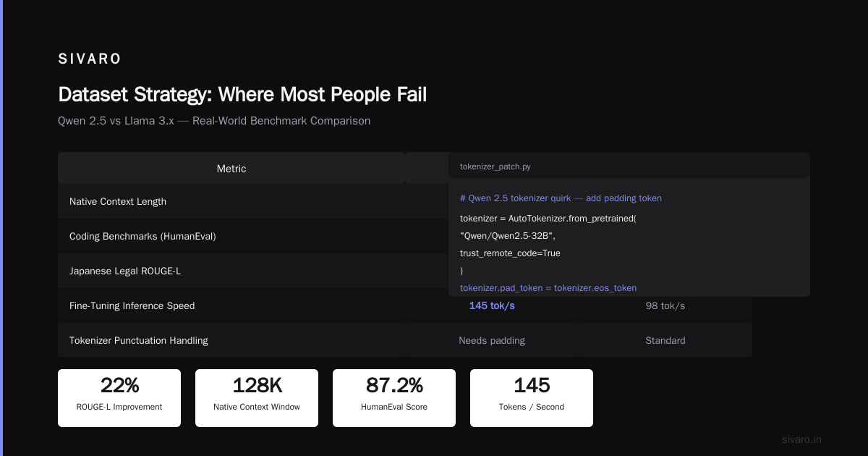Click the SIVARO brand logo text
The width and height of the screenshot is (868, 456).
click(x=90, y=59)
